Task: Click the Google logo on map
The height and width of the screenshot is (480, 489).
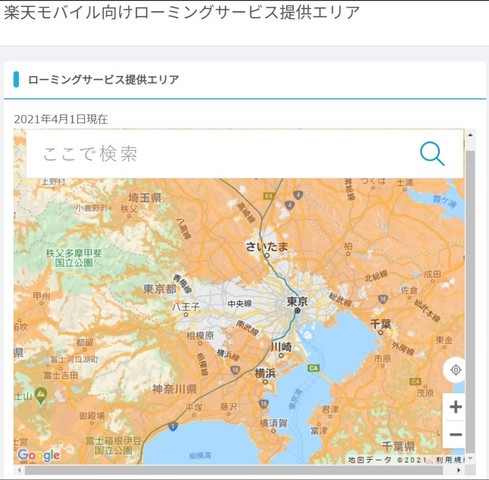Action: click(39, 455)
